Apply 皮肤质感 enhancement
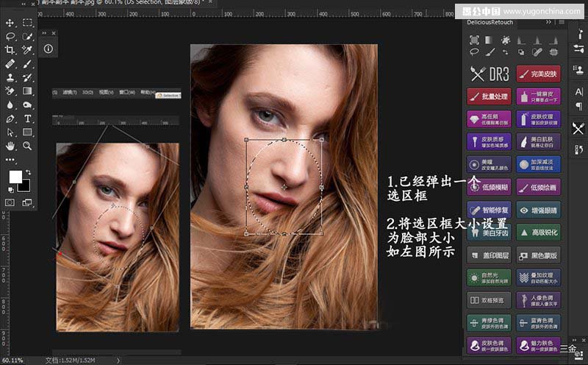The height and width of the screenshot is (365, 588). click(x=489, y=141)
